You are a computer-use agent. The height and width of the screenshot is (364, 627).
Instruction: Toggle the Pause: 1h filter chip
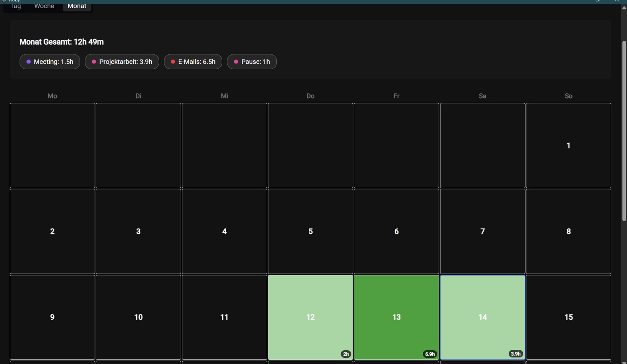[252, 61]
